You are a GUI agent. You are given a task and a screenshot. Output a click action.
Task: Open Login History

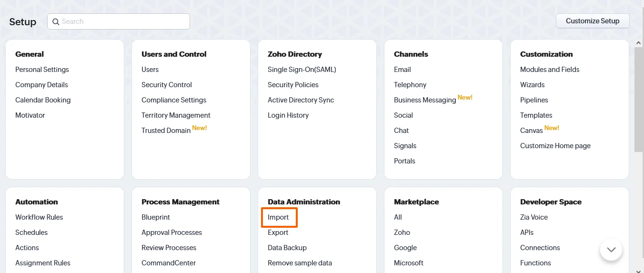pos(288,115)
